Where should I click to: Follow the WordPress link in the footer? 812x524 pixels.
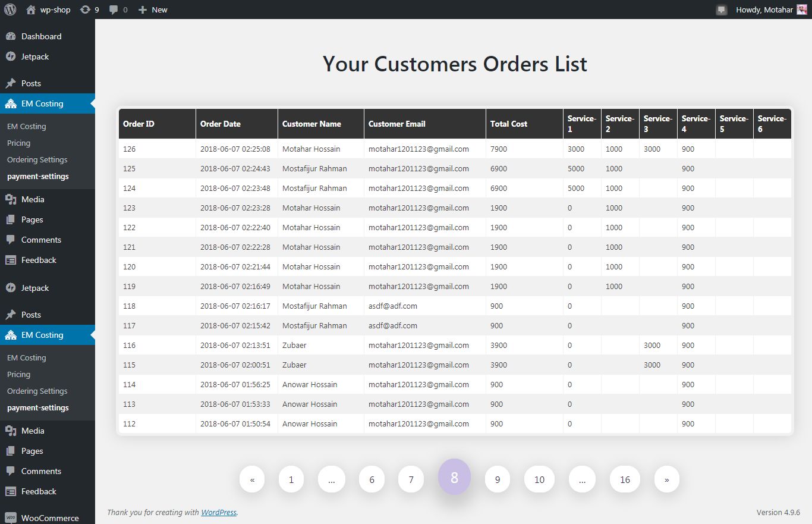click(x=219, y=512)
